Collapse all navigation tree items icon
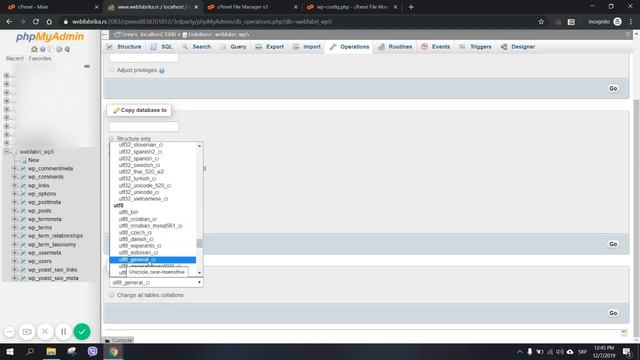 pos(87,66)
